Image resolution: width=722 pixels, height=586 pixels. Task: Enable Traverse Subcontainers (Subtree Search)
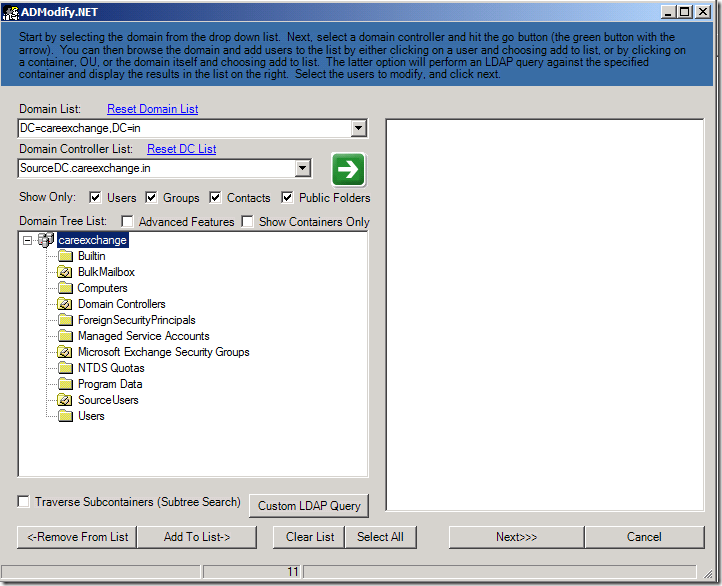tap(23, 501)
